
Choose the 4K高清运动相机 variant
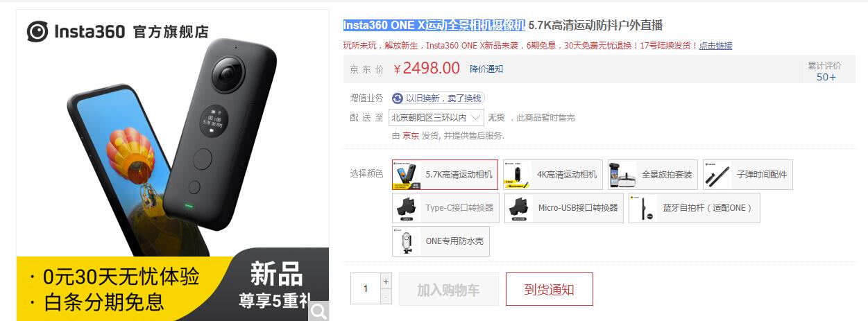[553, 175]
